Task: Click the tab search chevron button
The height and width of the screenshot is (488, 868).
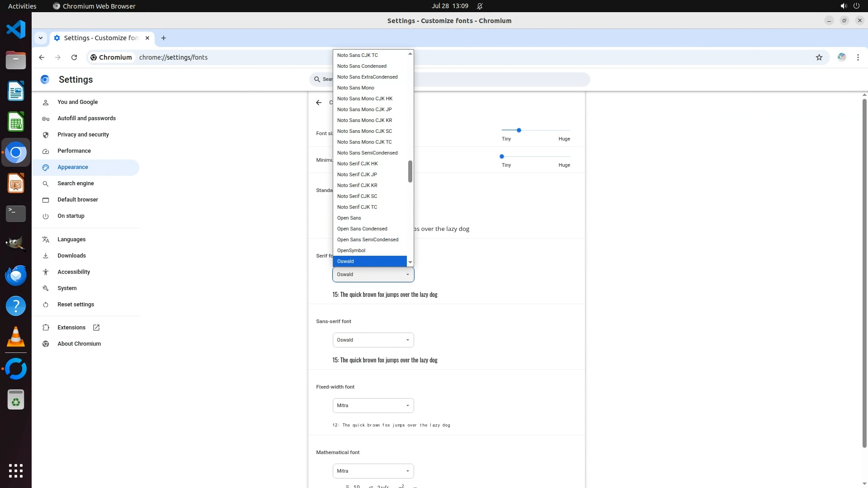Action: pyautogui.click(x=41, y=38)
